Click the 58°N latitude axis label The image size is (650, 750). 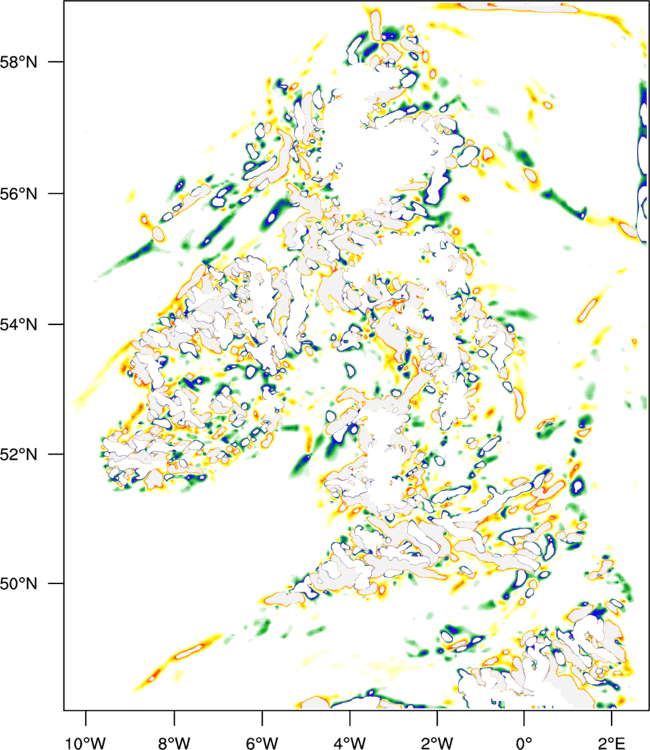point(19,62)
